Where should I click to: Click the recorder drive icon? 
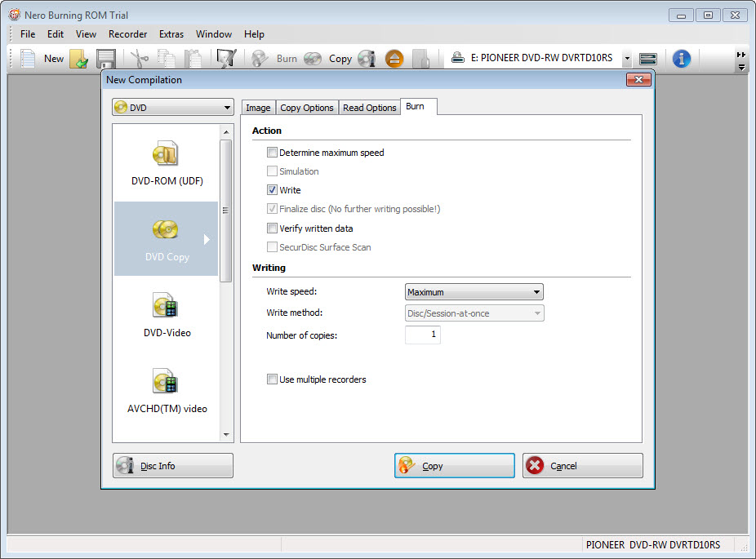click(x=457, y=58)
